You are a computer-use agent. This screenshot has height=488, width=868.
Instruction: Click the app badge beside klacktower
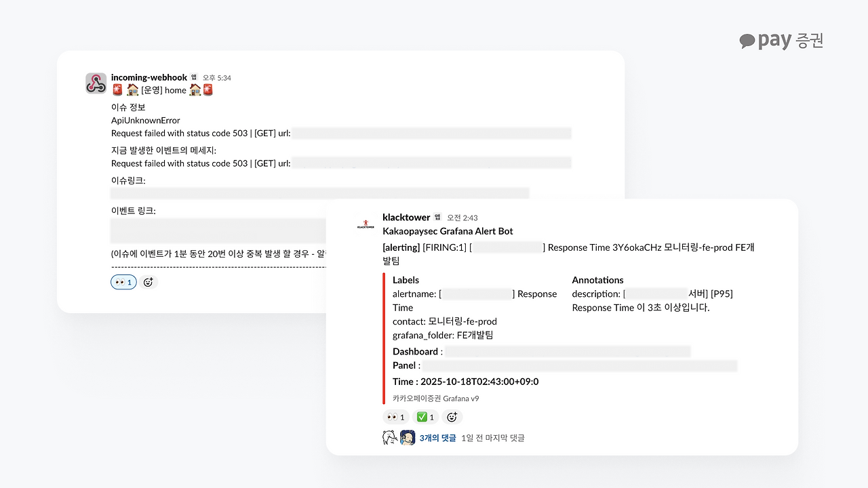pos(438,218)
